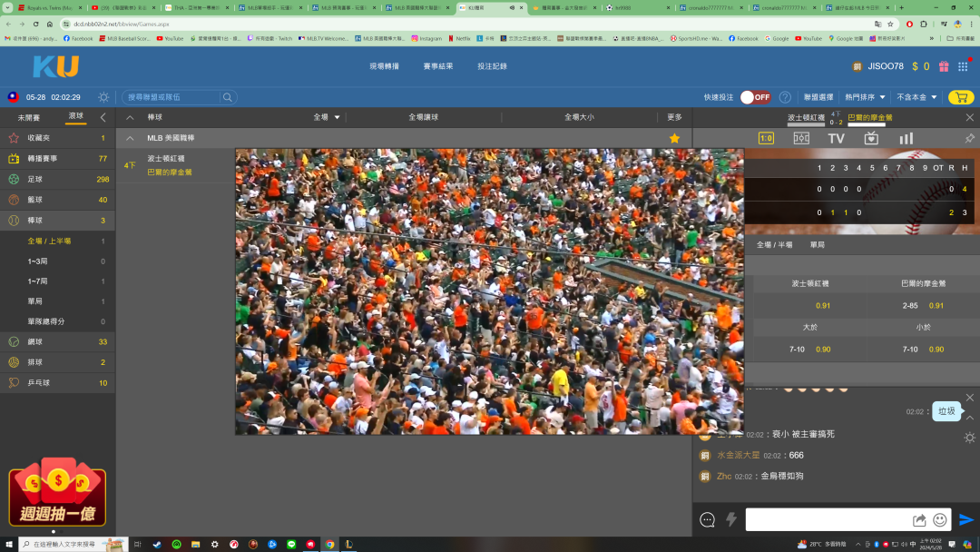
Task: Open the Taiwan flag language selector
Action: tap(13, 97)
